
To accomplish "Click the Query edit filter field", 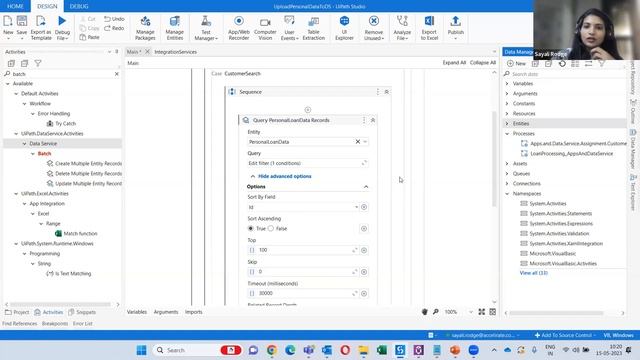I will point(307,163).
